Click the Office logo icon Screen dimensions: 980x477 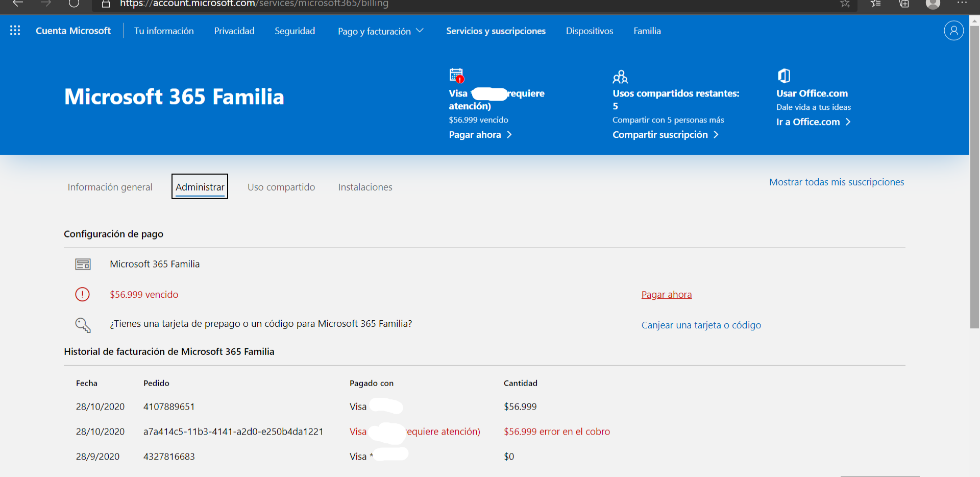(784, 76)
